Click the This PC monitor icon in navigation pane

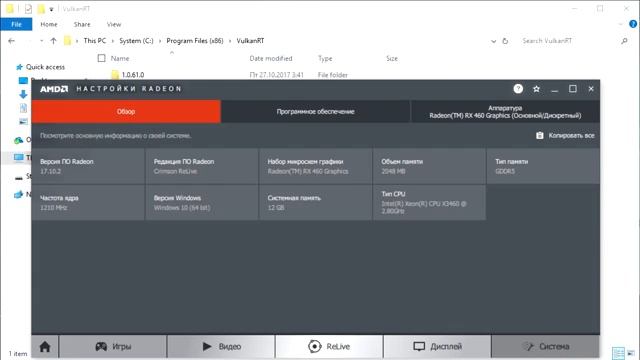pyautogui.click(x=19, y=157)
